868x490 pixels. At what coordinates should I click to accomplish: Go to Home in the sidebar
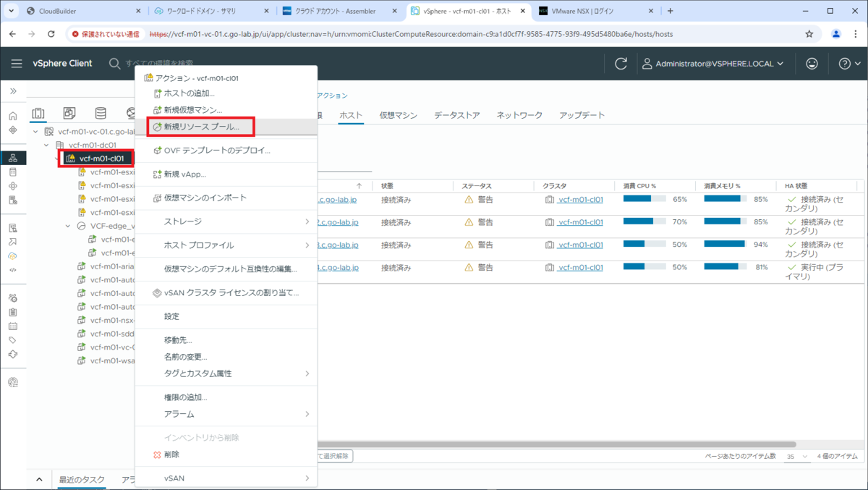point(13,116)
